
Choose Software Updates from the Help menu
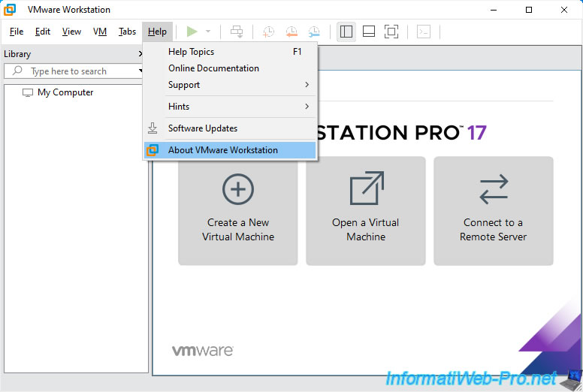pyautogui.click(x=203, y=128)
